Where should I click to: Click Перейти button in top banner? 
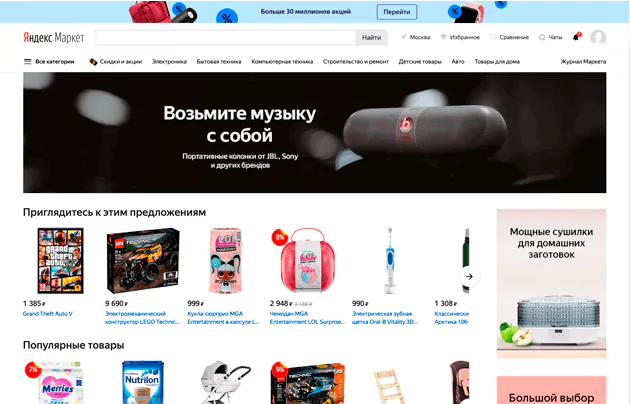pyautogui.click(x=397, y=12)
